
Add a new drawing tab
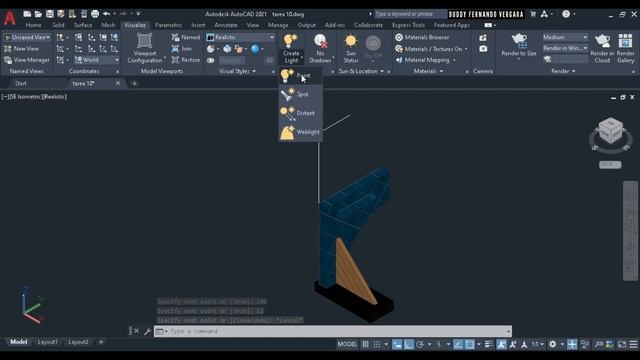[x=134, y=83]
